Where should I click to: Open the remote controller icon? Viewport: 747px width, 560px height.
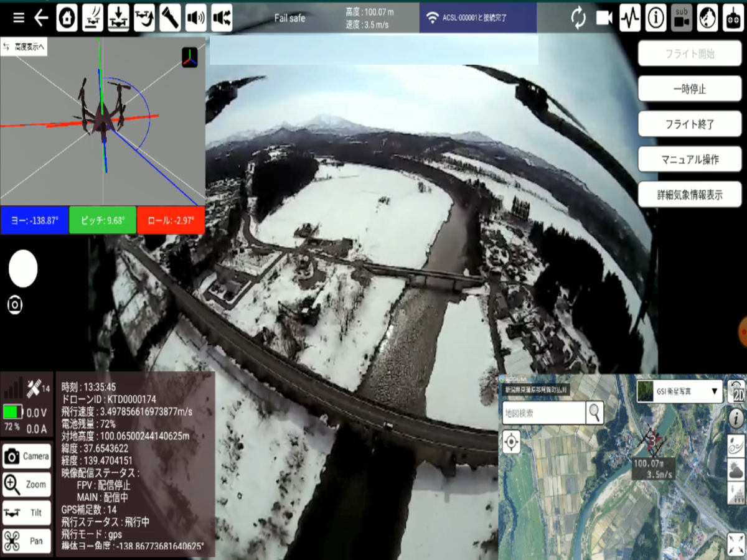[732, 18]
